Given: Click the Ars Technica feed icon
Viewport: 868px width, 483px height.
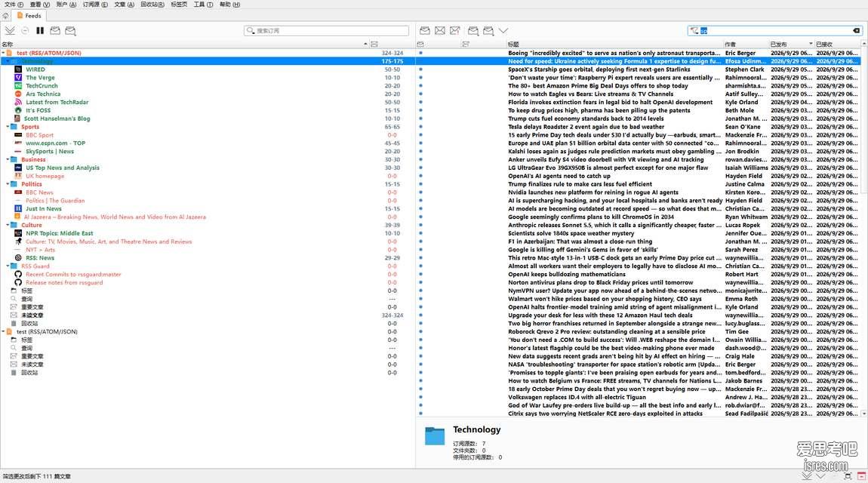Looking at the screenshot, I should point(17,94).
